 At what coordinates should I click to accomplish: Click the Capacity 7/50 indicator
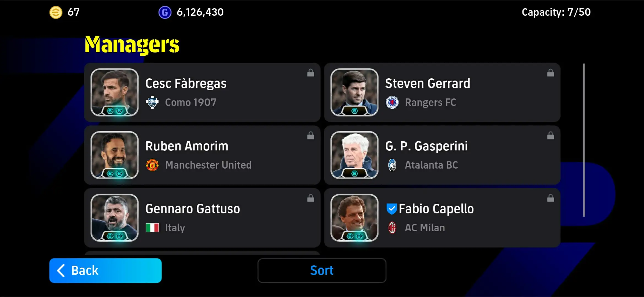556,12
